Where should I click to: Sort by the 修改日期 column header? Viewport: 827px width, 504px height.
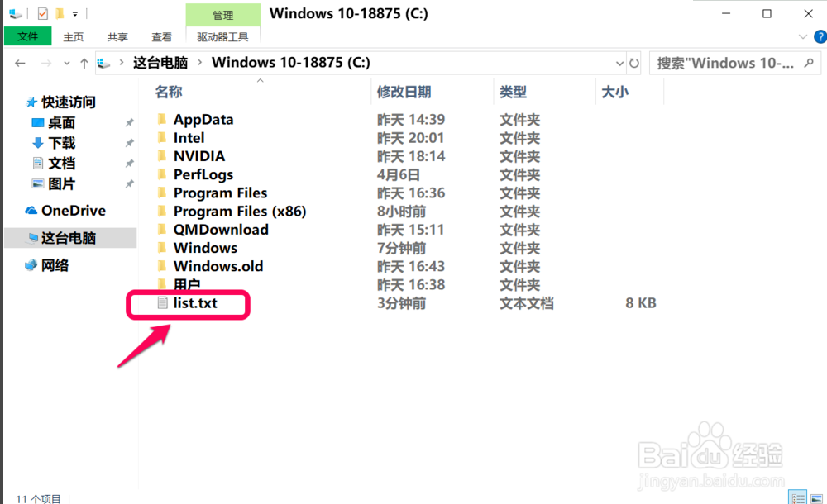click(x=404, y=92)
